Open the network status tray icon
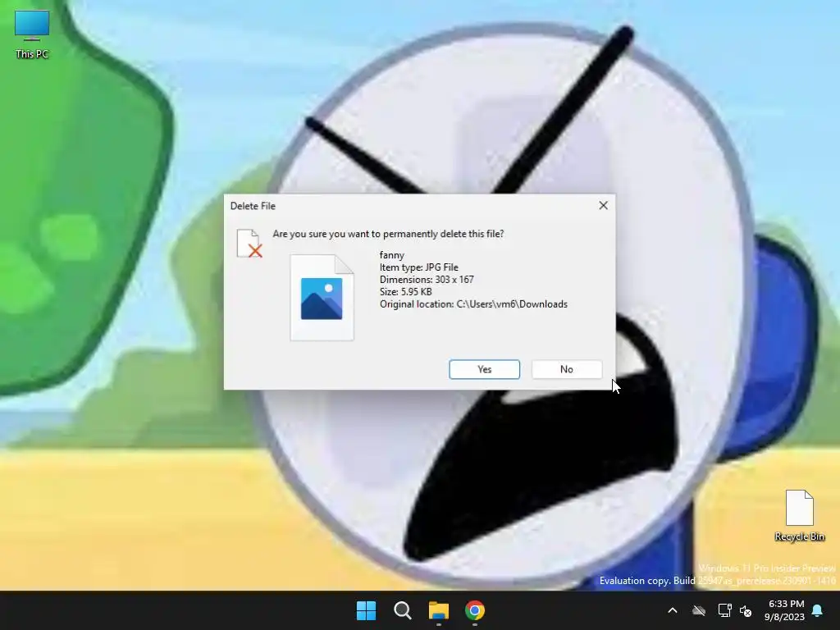 724,610
